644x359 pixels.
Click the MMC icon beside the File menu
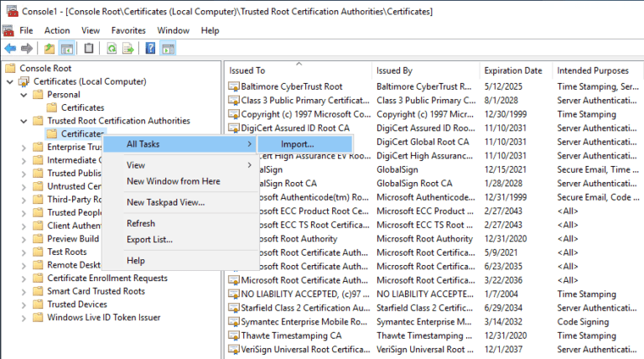point(8,30)
